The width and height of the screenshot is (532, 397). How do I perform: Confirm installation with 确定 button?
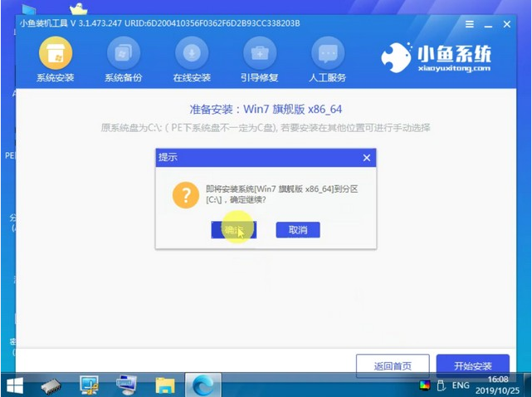pyautogui.click(x=234, y=230)
